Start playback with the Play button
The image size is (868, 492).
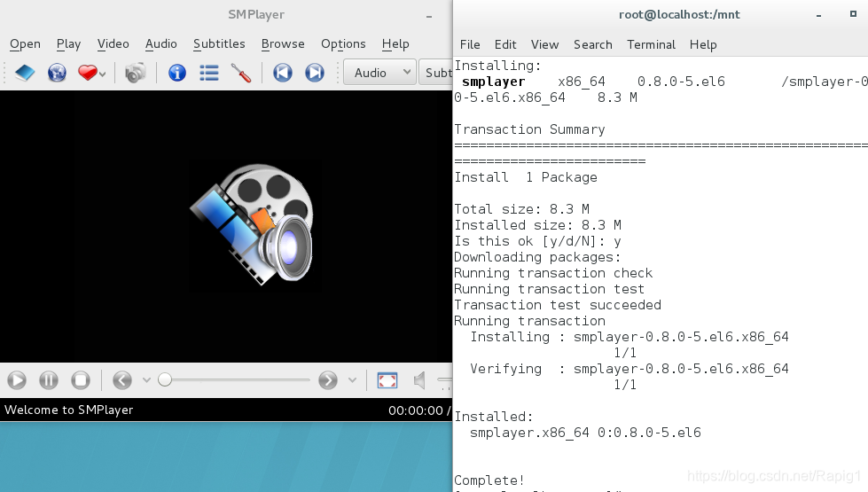(17, 380)
